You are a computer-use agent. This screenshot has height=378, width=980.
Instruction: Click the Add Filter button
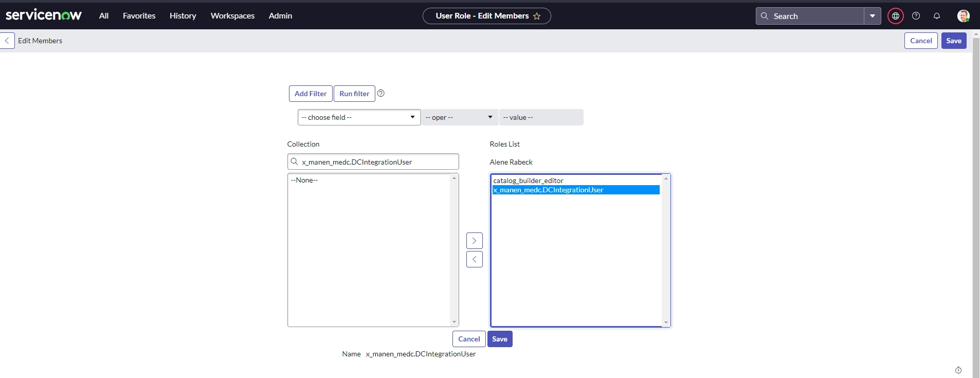tap(311, 94)
